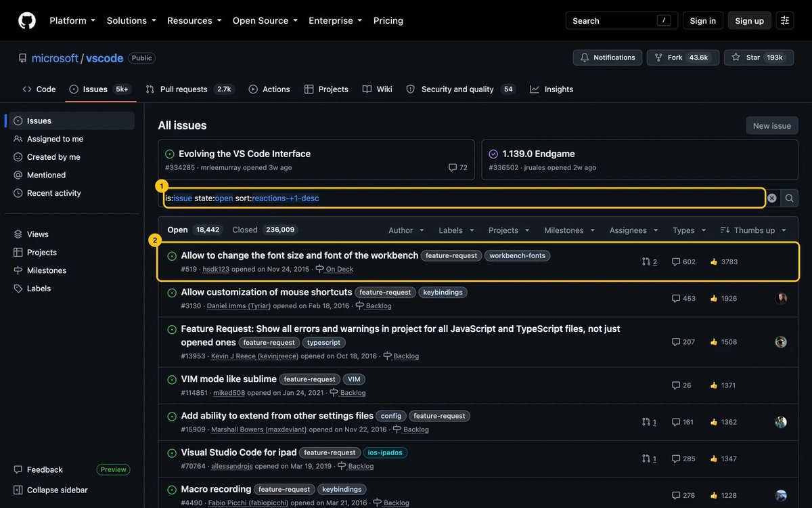Click thumbs up 1371 on VIM mode issue

tap(723, 385)
